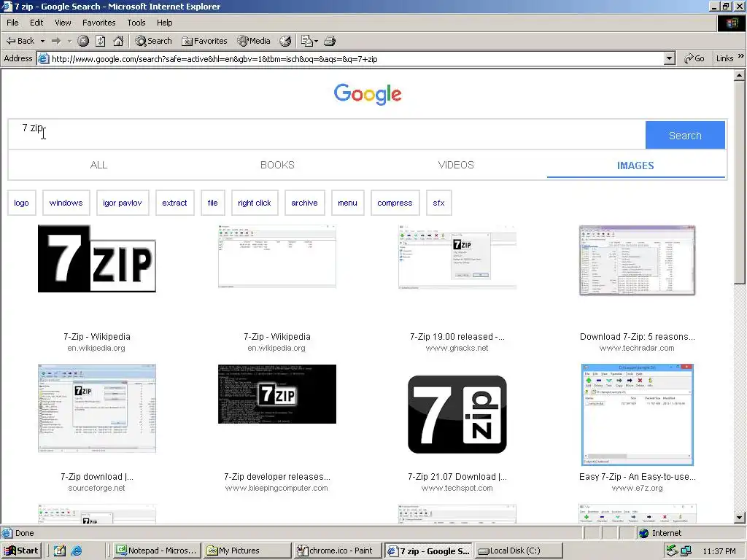
Task: Open the Tools menu
Action: tap(136, 23)
